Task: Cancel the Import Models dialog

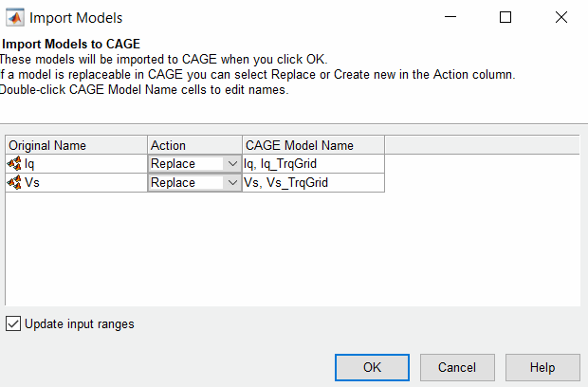Action: [x=457, y=367]
